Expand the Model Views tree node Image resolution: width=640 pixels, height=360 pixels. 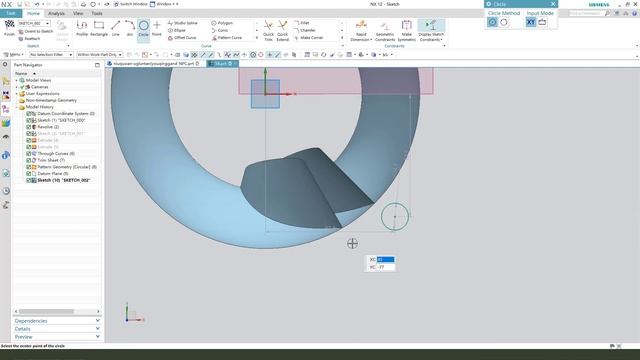[17, 80]
